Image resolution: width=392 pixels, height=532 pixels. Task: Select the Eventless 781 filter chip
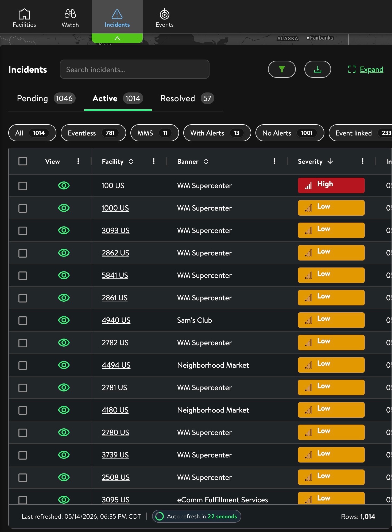pos(93,133)
